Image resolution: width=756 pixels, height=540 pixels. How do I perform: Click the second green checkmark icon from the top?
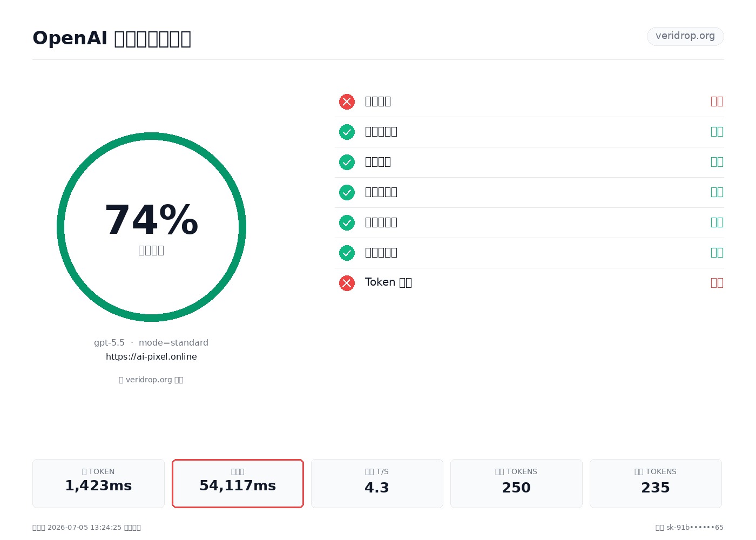[347, 162]
